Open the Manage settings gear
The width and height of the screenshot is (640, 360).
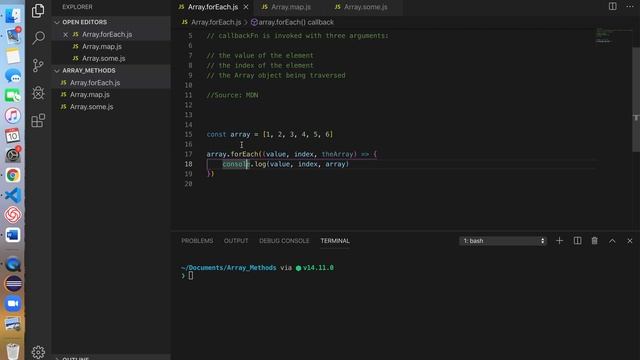(38, 352)
